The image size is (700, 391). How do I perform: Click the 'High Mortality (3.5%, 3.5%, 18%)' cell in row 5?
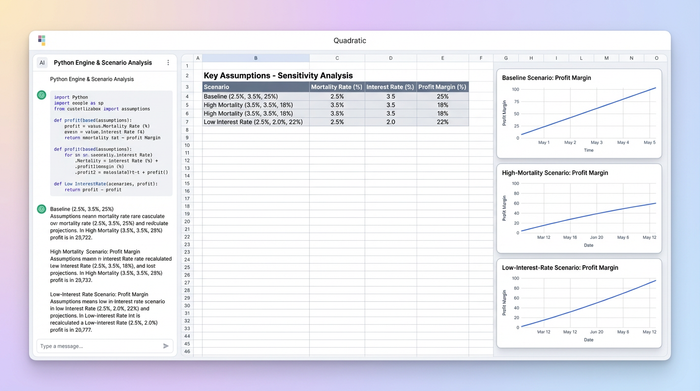click(x=256, y=105)
